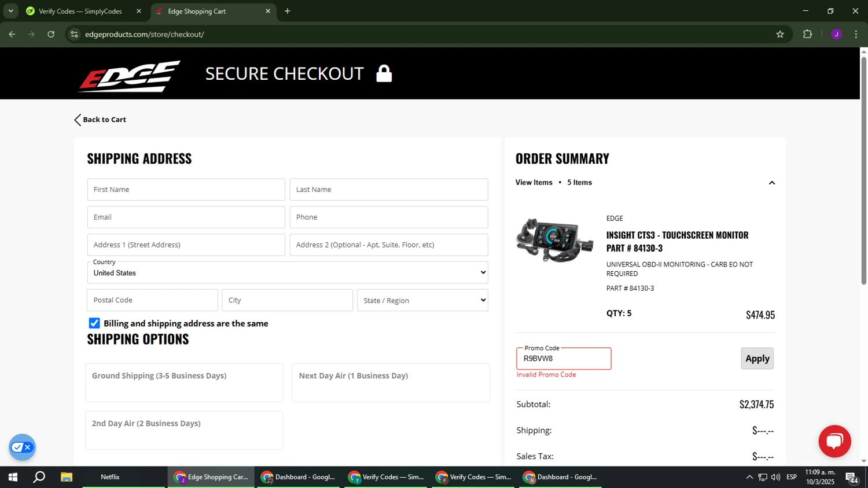Switch to second Verify Codes taskbar window
This screenshot has width=868, height=488.
[474, 477]
